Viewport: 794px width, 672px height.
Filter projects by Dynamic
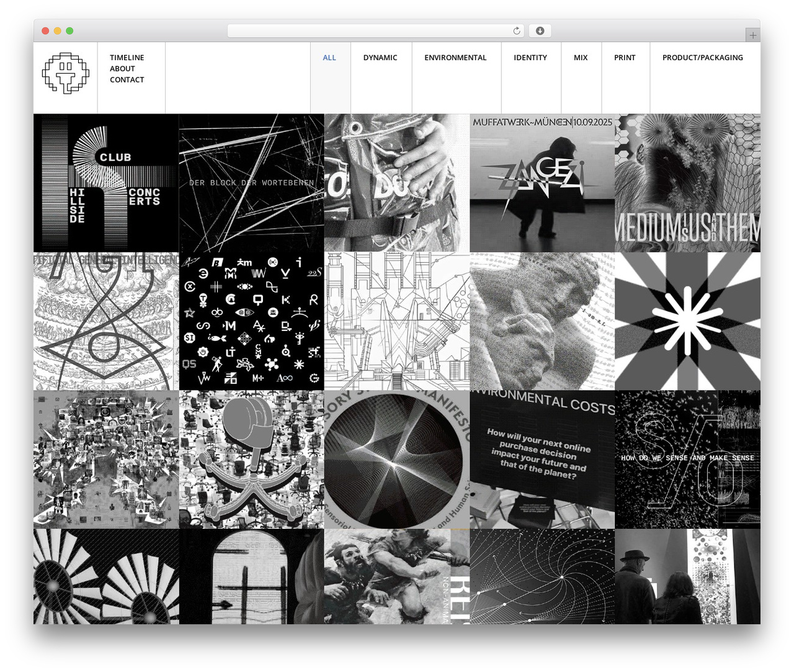click(x=380, y=58)
